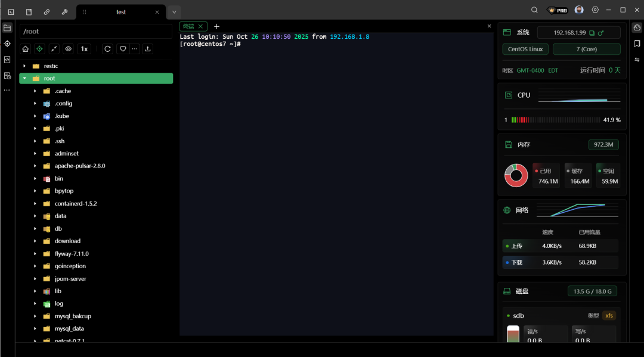The height and width of the screenshot is (357, 644).
Task: Close the test session tab
Action: pos(157,13)
